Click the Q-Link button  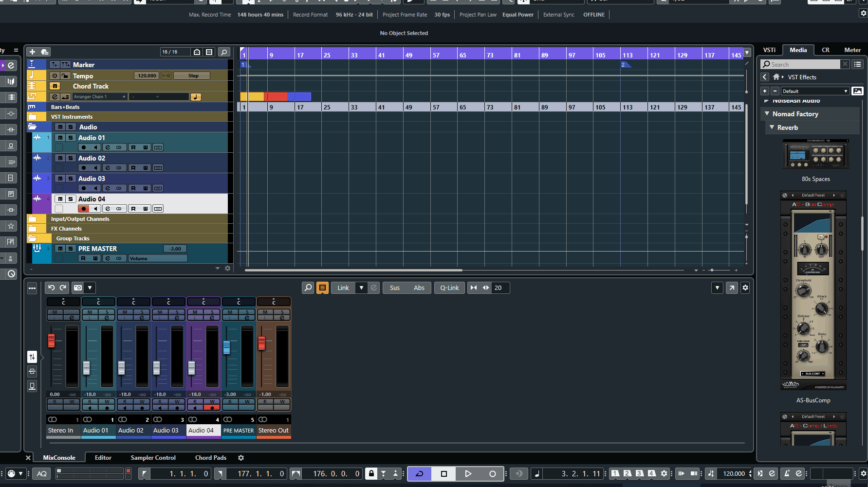pyautogui.click(x=449, y=288)
